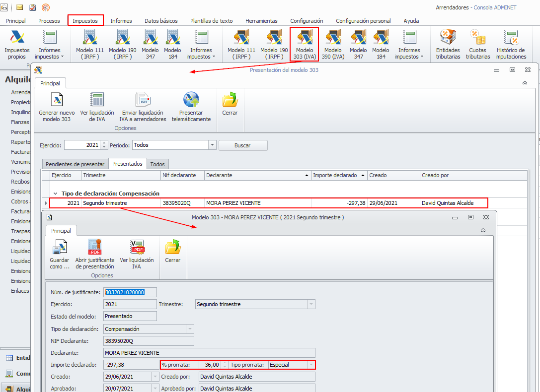
Task: Click the Importe declarado field
Action: coord(131,365)
